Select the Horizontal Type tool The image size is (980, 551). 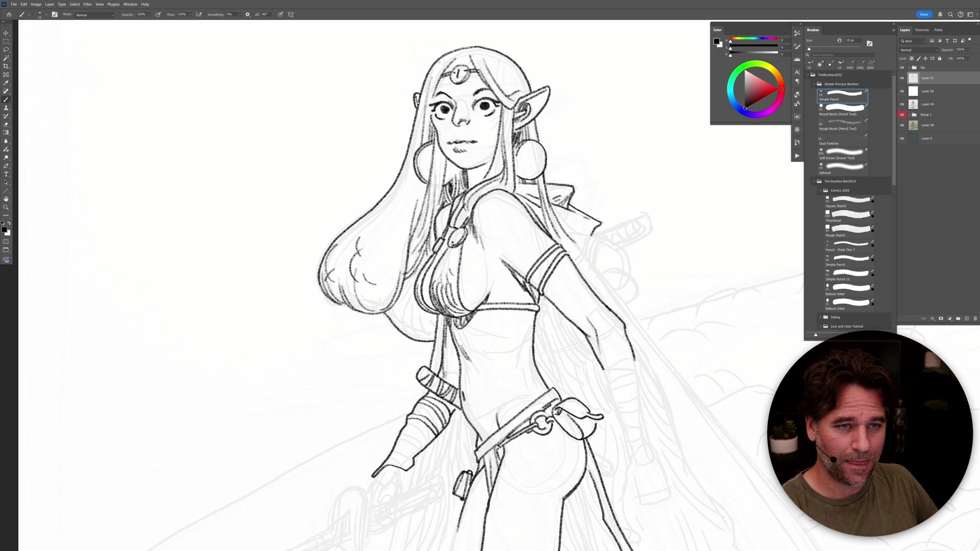[x=6, y=174]
